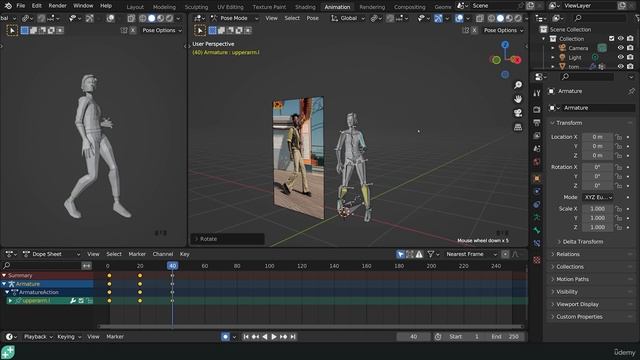Screen dimensions: 640x360
Task: Switch to Shading workspace tab
Action: (x=305, y=7)
